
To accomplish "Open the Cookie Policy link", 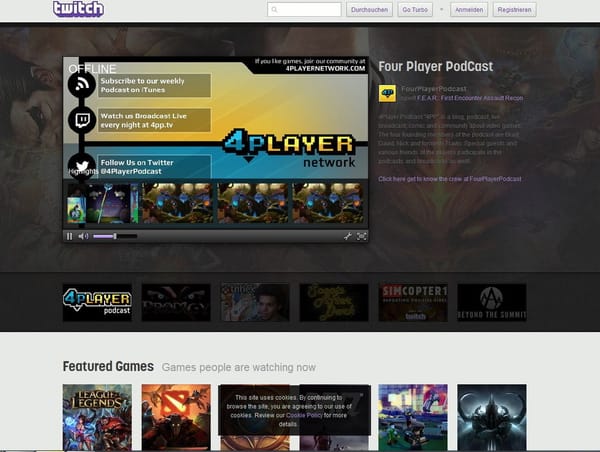I will pyautogui.click(x=304, y=415).
